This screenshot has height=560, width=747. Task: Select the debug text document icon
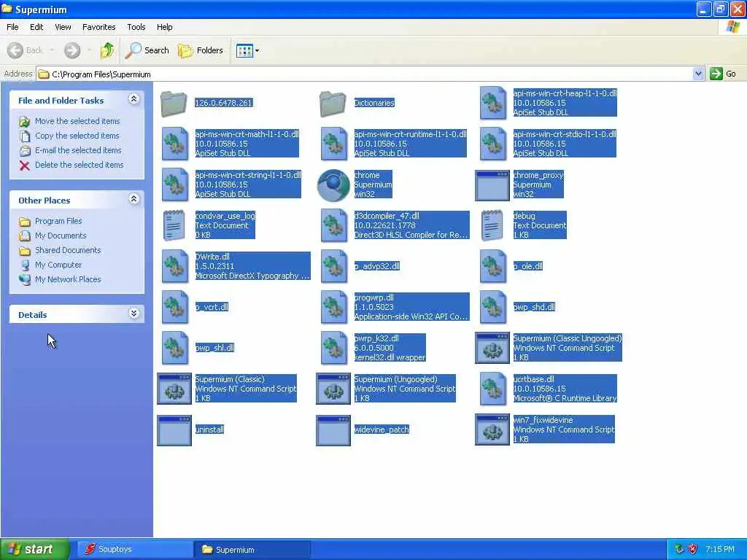pyautogui.click(x=492, y=225)
